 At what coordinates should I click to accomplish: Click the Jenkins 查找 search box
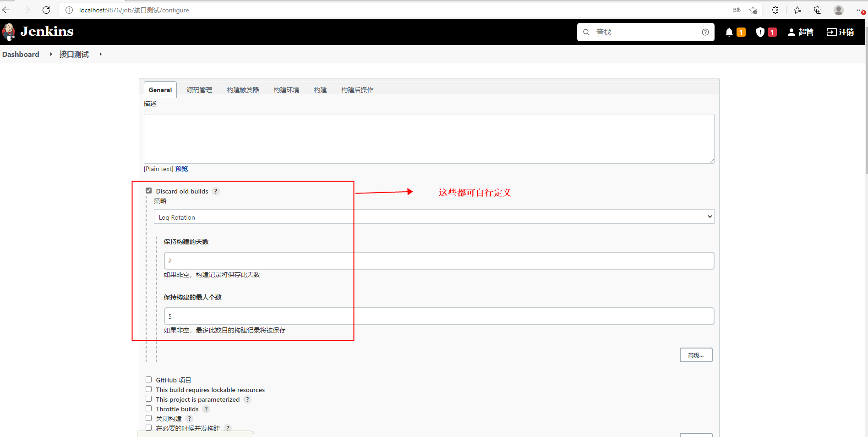click(x=646, y=32)
